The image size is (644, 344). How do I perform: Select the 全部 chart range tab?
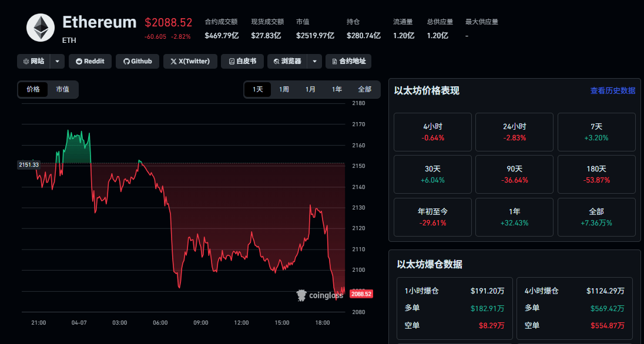coord(364,89)
